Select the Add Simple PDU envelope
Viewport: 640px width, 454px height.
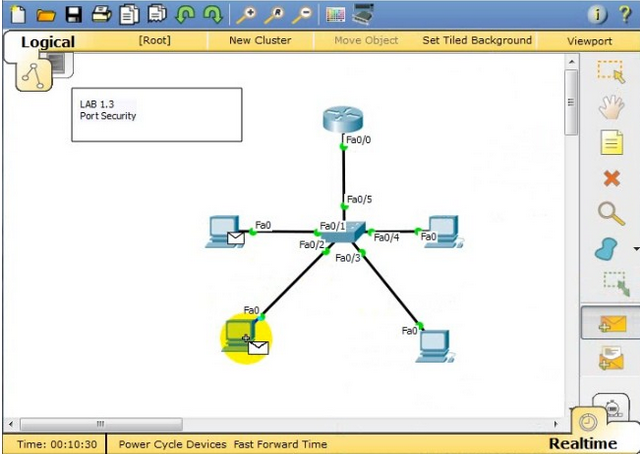click(x=612, y=323)
